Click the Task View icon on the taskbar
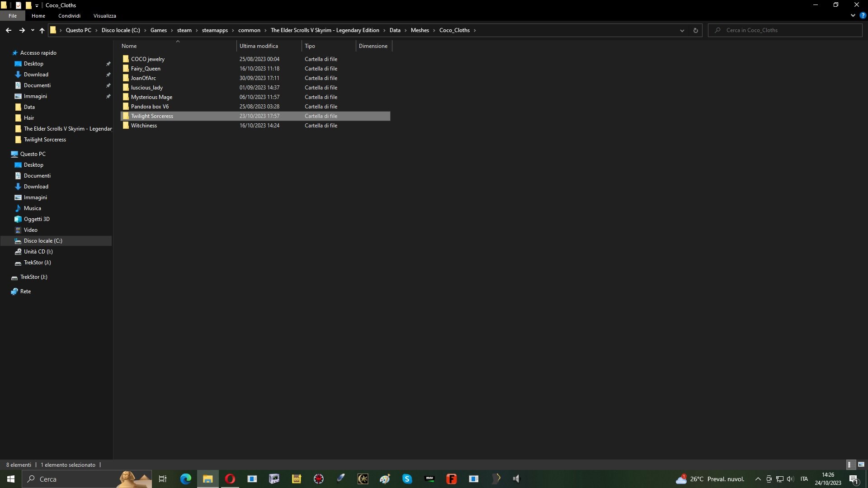 [162, 479]
